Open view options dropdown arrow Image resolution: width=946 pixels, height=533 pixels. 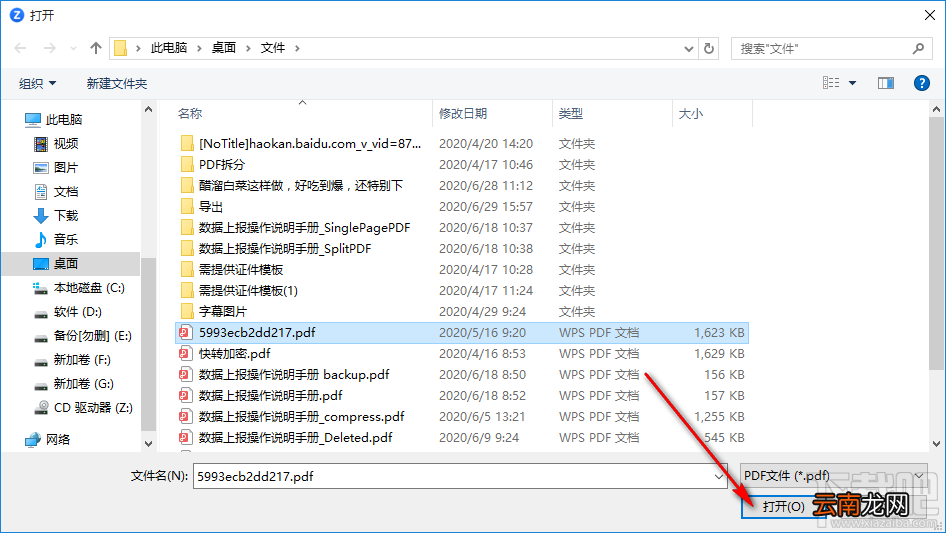tap(852, 83)
